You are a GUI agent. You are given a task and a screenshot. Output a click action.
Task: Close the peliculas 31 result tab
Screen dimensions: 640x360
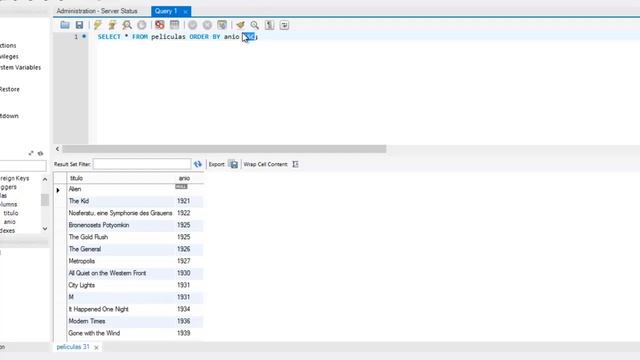pyautogui.click(x=96, y=347)
